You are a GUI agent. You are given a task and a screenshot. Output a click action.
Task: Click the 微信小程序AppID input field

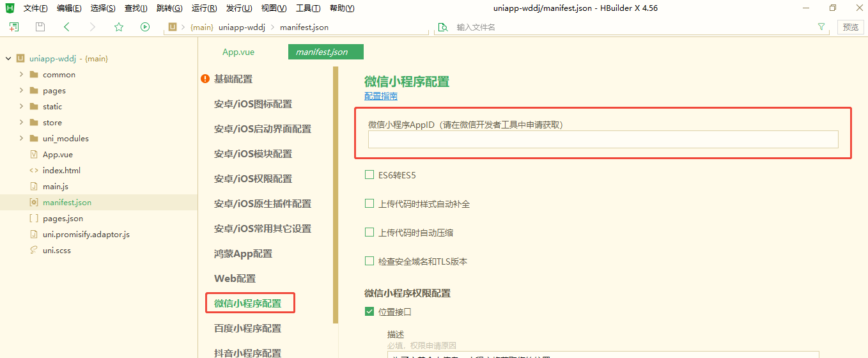point(603,139)
